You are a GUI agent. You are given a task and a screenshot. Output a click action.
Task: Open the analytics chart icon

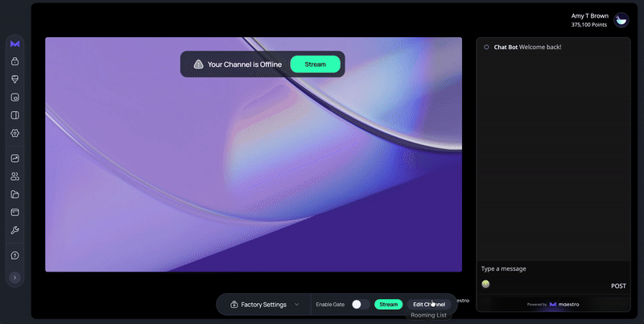tap(15, 159)
